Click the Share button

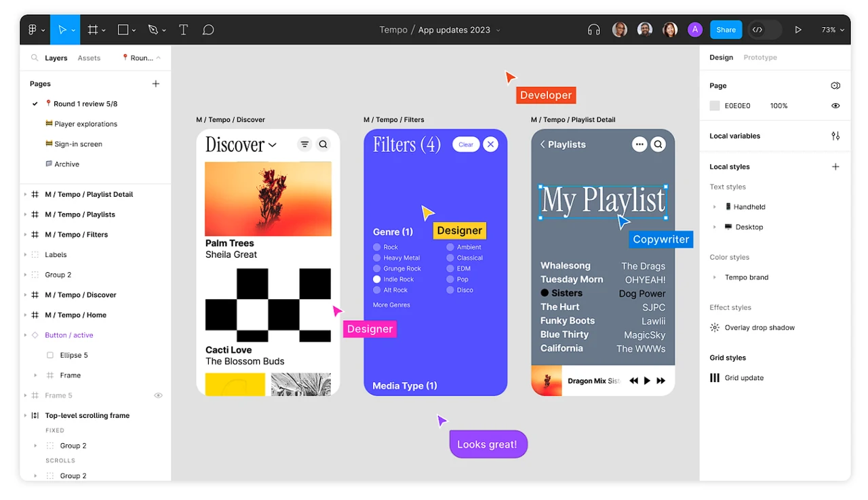pyautogui.click(x=726, y=30)
